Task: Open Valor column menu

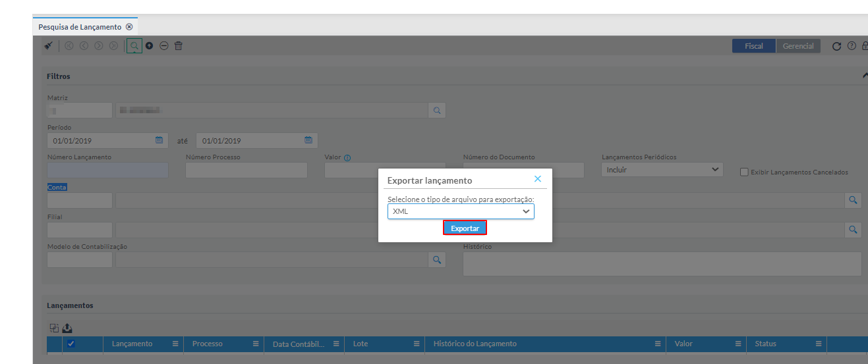Action: pyautogui.click(x=738, y=344)
